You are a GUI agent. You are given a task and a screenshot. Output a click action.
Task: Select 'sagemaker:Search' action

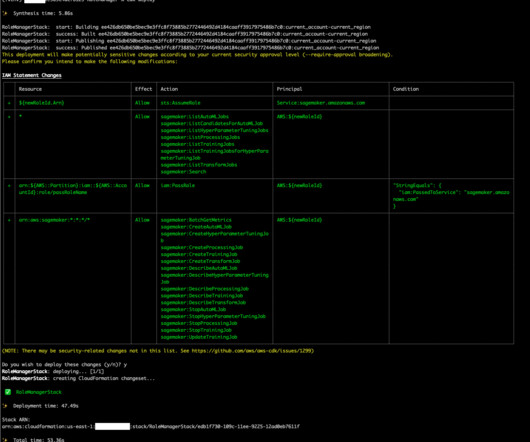coord(183,172)
